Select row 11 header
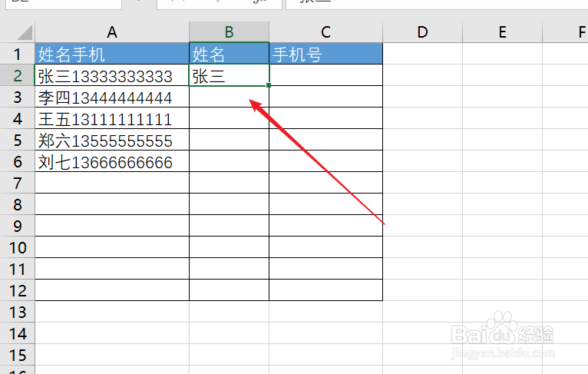Screen dimensions: 588x374 point(17,269)
